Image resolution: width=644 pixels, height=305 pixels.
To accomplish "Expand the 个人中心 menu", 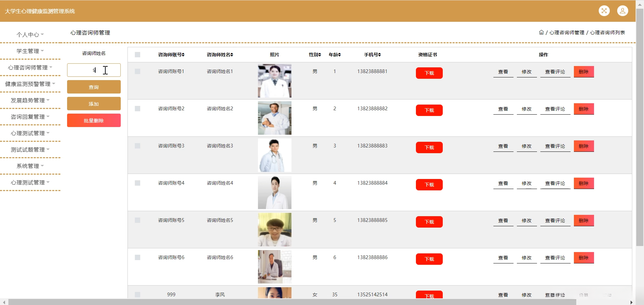I will (30, 35).
